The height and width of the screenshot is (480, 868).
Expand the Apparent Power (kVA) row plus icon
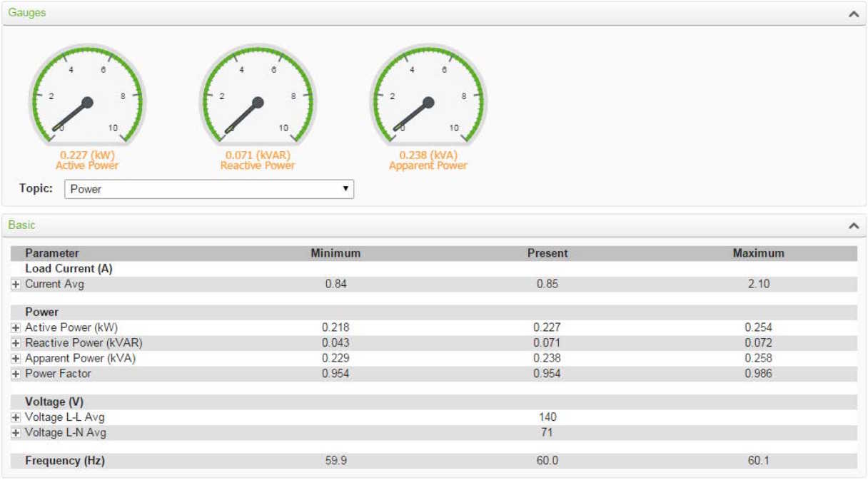pos(16,359)
